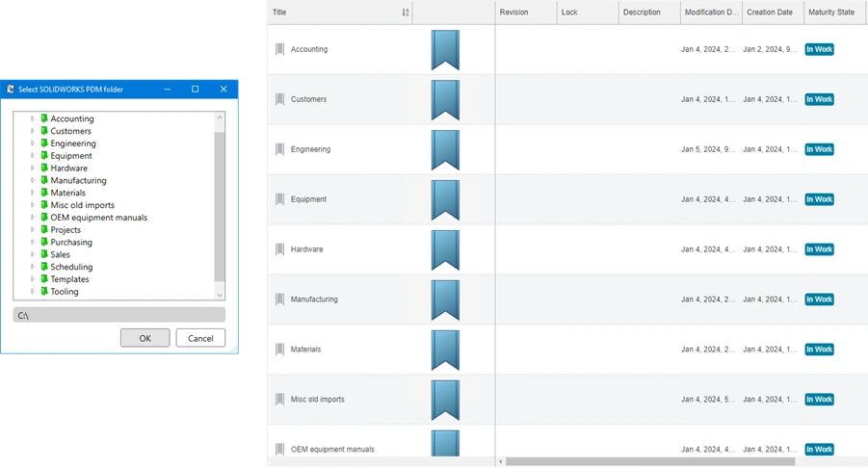Click large blue bookmark thumbnail for Hardware
Screen dimensions: 868x468
(445, 250)
